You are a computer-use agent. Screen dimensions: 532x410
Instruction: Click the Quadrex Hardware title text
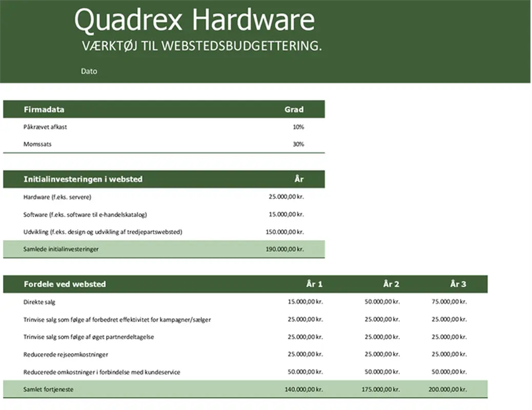click(195, 19)
